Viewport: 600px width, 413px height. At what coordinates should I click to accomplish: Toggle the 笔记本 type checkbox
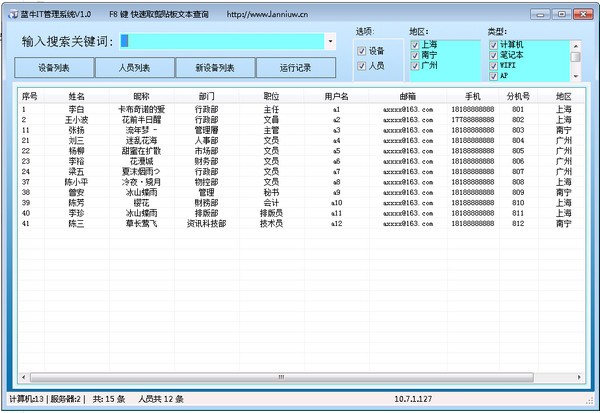pos(493,56)
